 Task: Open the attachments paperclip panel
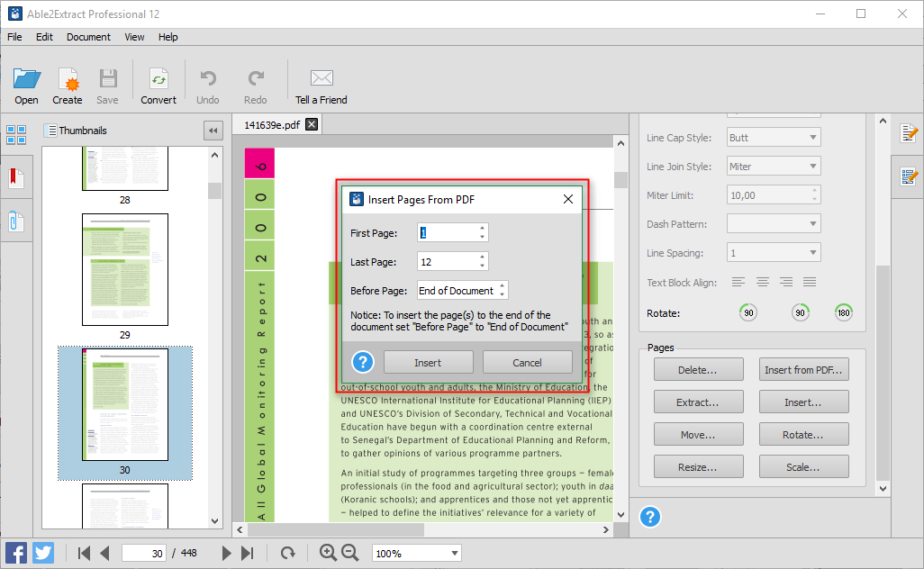tap(16, 221)
